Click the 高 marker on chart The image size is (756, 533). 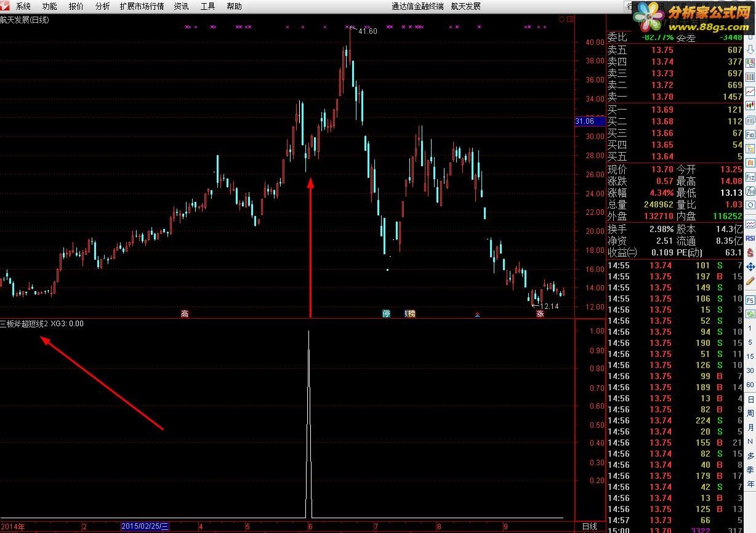click(185, 314)
